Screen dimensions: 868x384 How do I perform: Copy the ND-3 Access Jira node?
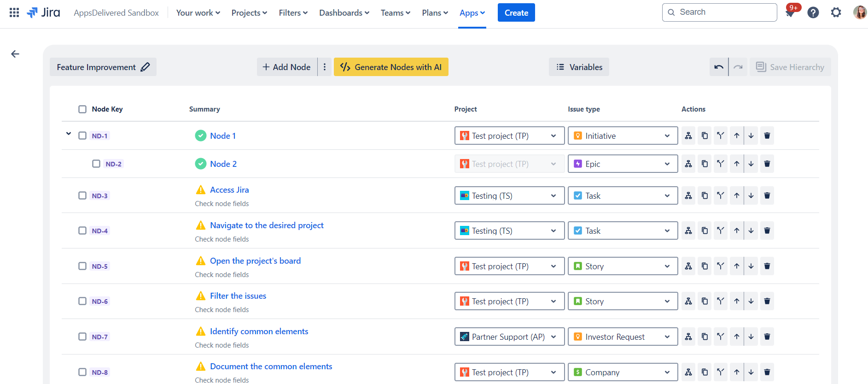(705, 195)
